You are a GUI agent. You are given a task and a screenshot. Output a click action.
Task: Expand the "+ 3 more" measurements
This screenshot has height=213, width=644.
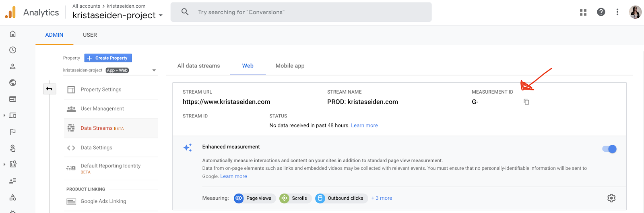pyautogui.click(x=382, y=198)
